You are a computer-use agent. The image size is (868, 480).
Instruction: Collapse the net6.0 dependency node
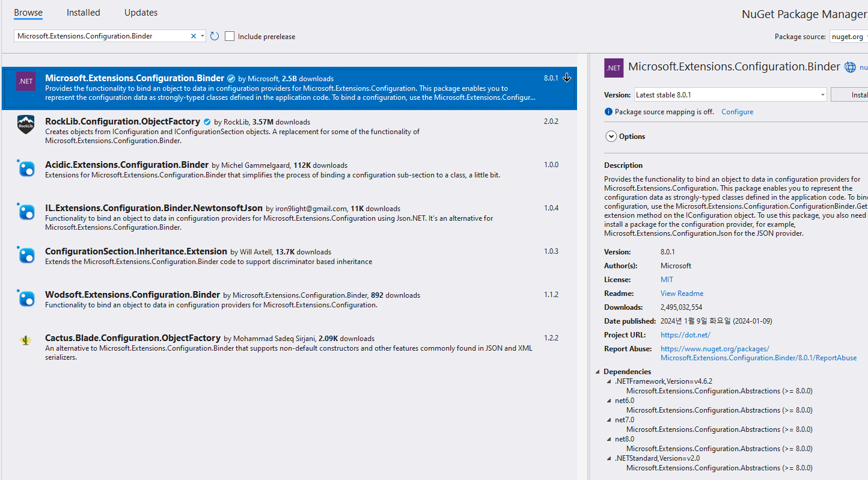tap(609, 401)
